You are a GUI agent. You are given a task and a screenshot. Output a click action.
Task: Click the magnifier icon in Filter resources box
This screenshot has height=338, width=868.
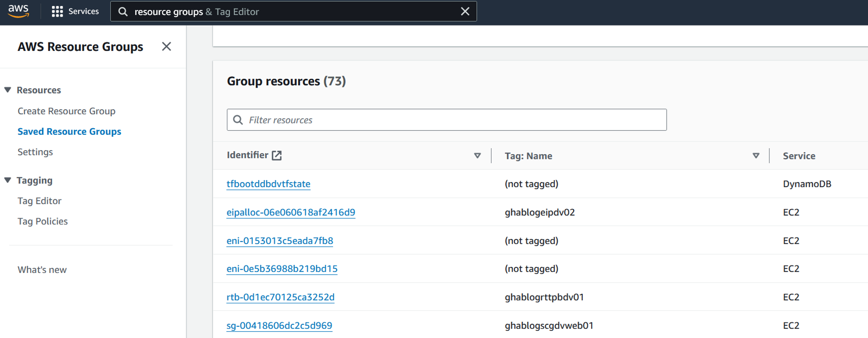pos(238,120)
